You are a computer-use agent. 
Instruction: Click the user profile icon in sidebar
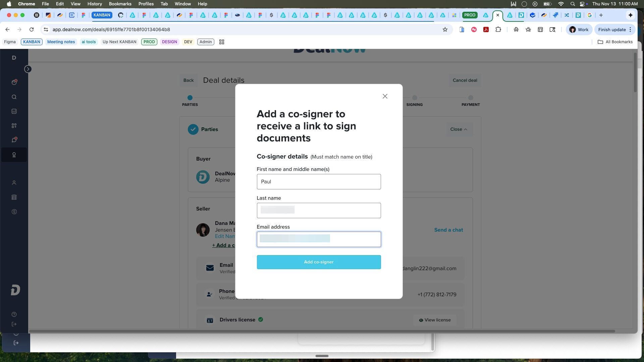pyautogui.click(x=14, y=183)
